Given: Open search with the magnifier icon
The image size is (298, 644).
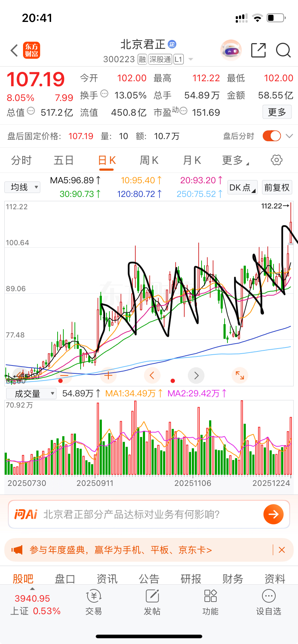Looking at the screenshot, I should click(283, 50).
